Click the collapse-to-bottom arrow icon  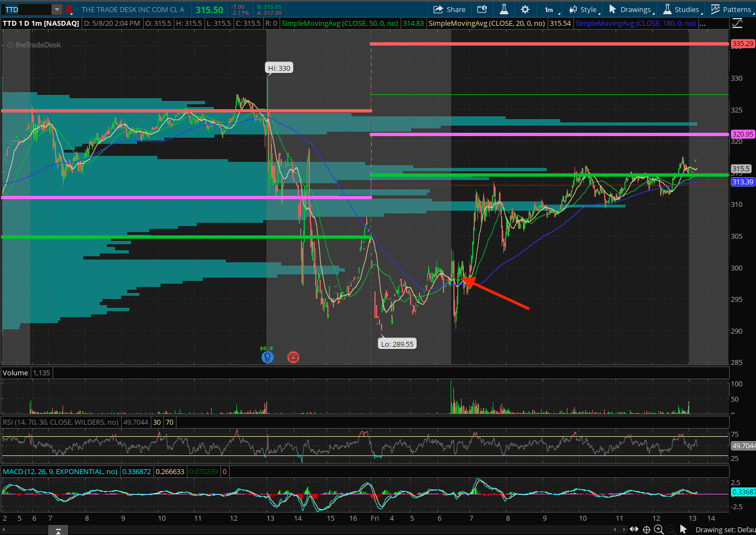click(x=58, y=530)
